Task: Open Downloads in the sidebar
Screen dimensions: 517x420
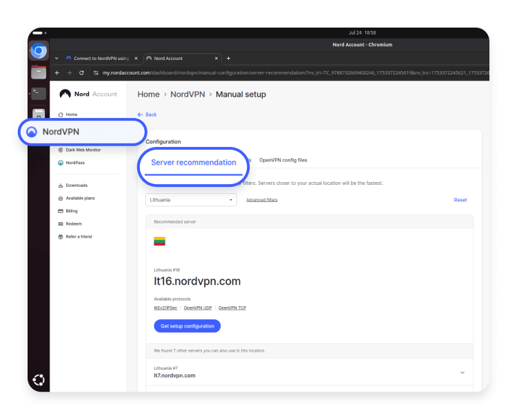Action: (73, 186)
